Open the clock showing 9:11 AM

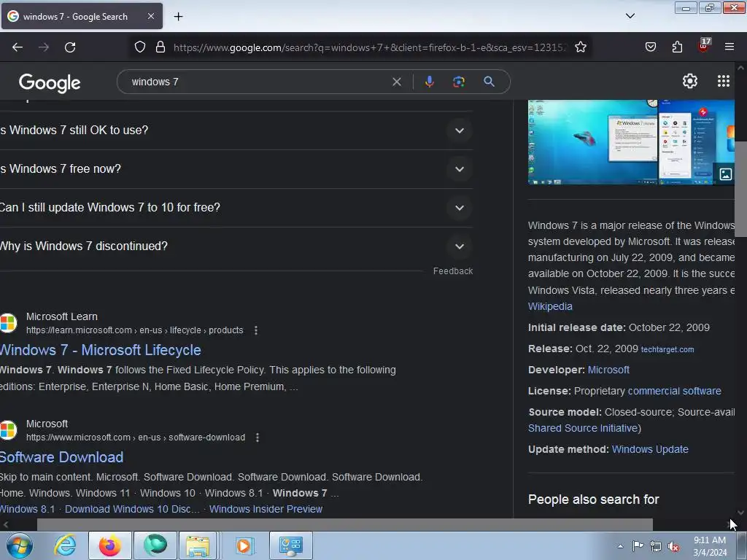[x=709, y=546]
